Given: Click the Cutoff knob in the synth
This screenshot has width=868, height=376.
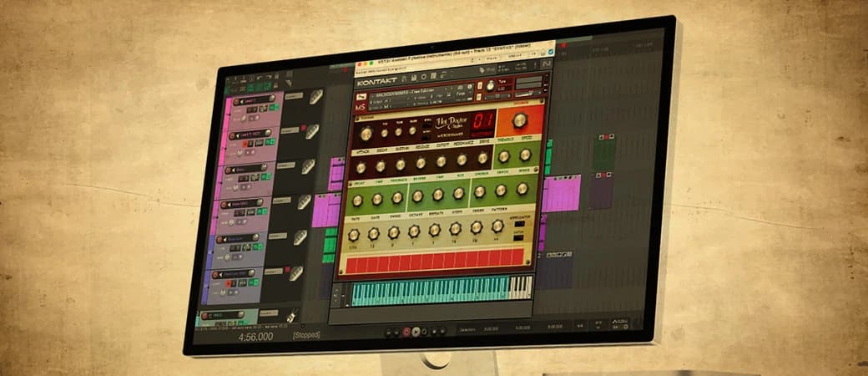Looking at the screenshot, I should coord(442,161).
